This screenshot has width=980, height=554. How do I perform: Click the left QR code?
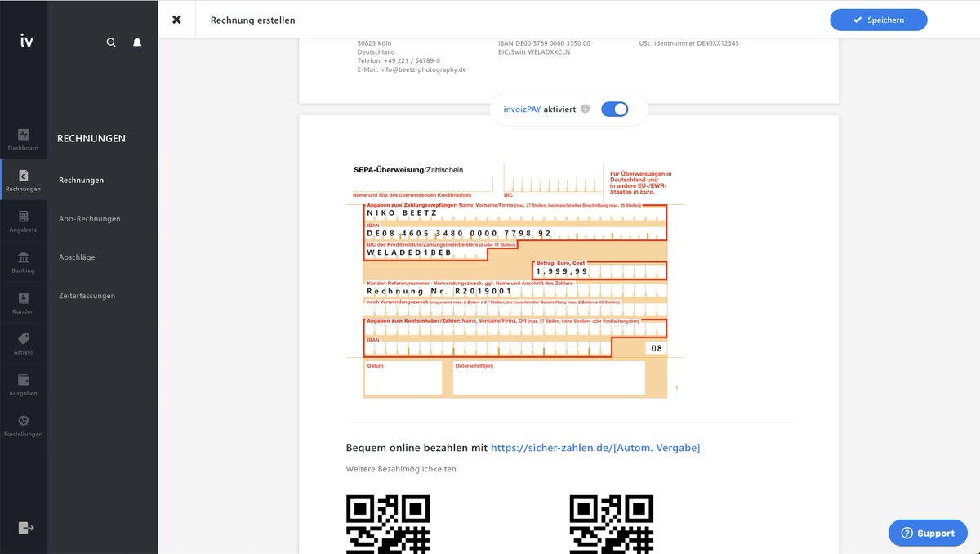[389, 524]
